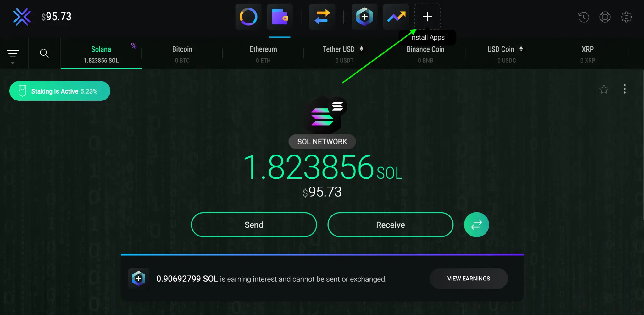Click the round green exchange button
Viewport: 644px width, 315px height.
click(476, 225)
